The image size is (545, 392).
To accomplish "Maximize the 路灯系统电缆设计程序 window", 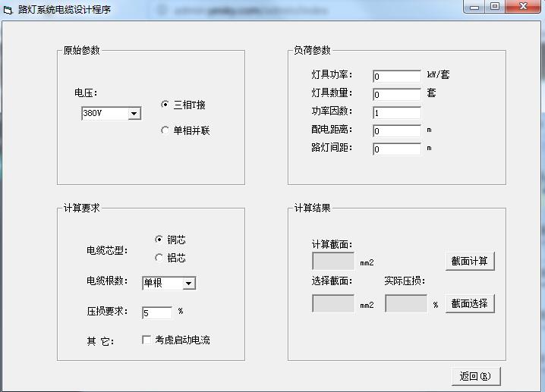I will [x=495, y=7].
